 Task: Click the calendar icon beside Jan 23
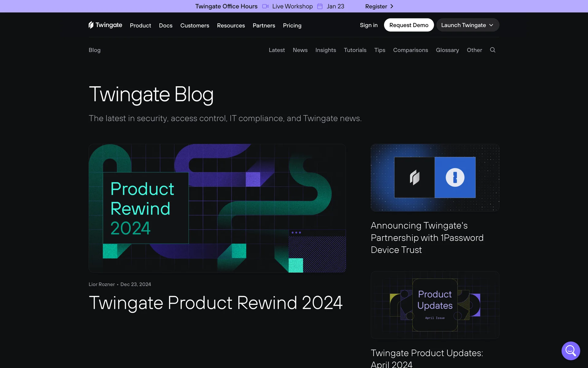(x=320, y=6)
